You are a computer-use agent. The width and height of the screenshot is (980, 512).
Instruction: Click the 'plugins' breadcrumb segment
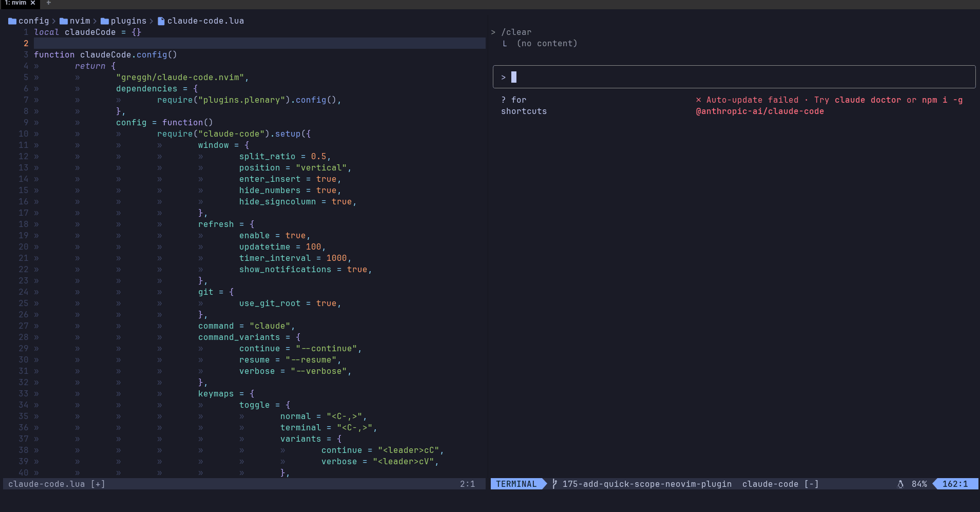click(x=129, y=21)
